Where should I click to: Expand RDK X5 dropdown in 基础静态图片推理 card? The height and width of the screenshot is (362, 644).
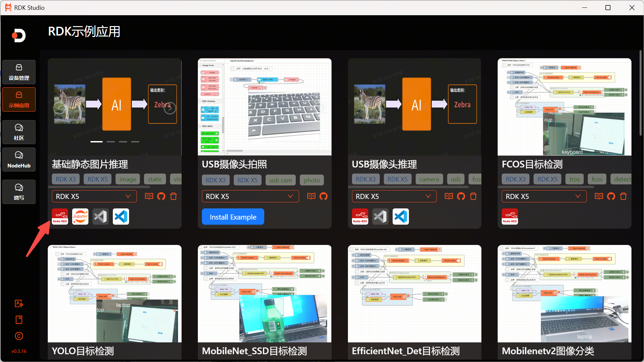coord(94,196)
